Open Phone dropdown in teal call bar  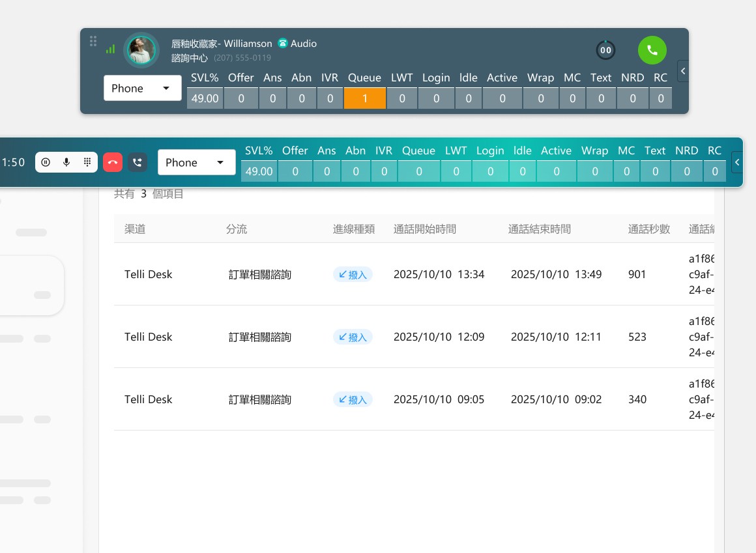click(x=196, y=162)
